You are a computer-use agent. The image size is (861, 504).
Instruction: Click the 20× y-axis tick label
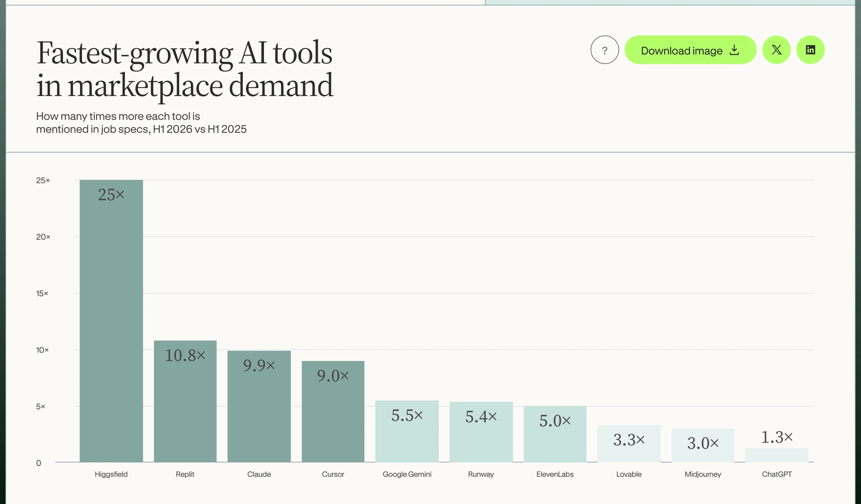(43, 237)
